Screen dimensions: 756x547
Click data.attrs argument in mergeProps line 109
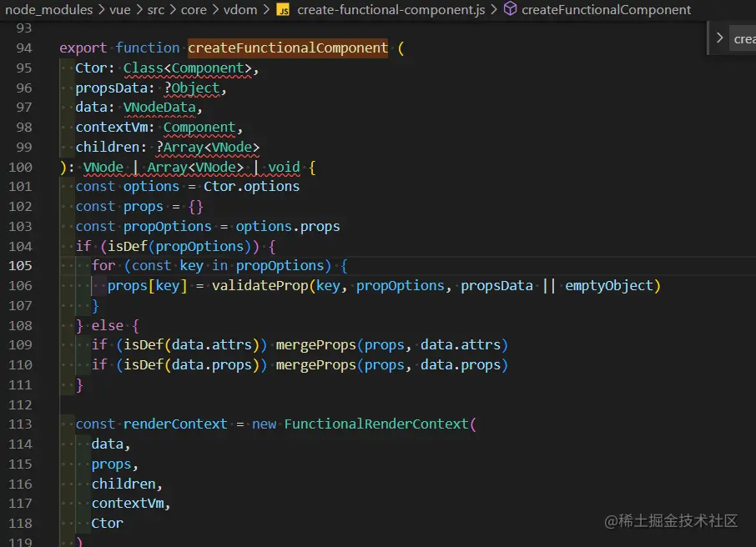(x=461, y=345)
